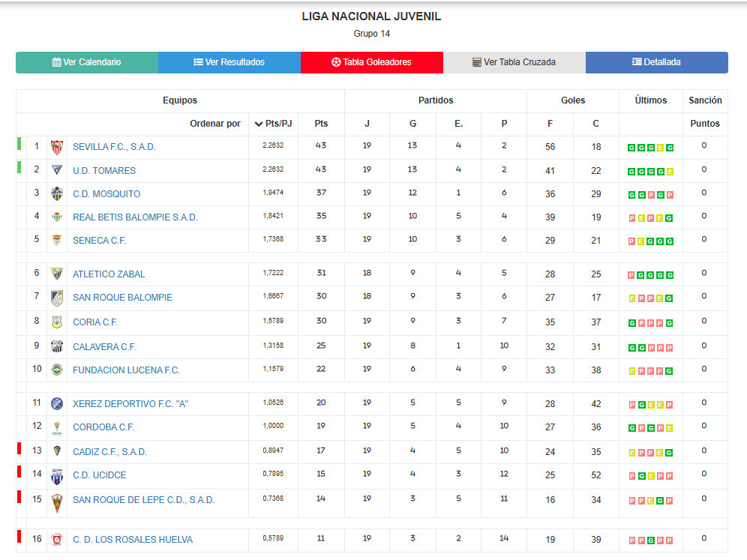Screen dimensions: 747x560
Task: Click the list icon in Ver Resultados
Action: click(198, 62)
